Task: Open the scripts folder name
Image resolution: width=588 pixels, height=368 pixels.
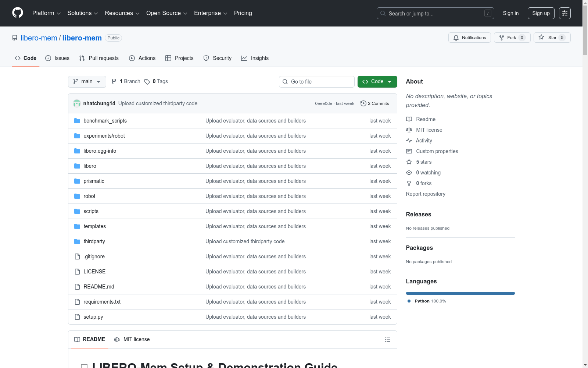Action: tap(91, 211)
